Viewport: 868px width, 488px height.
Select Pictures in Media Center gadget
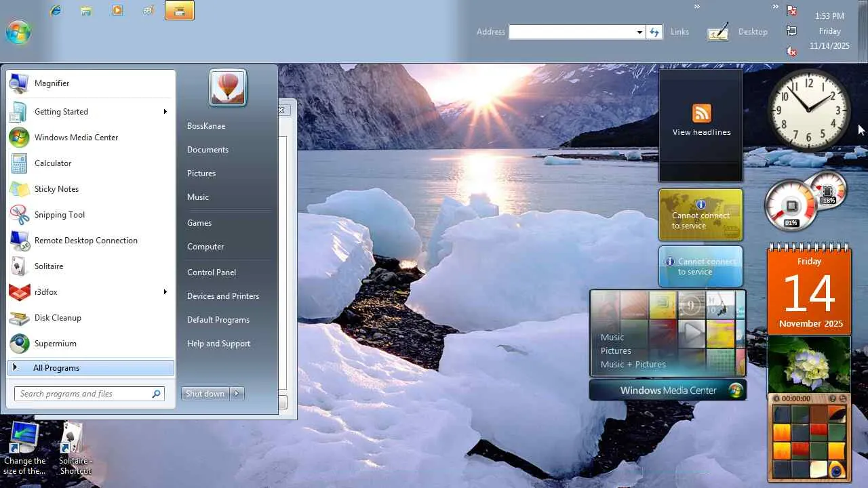tap(616, 350)
